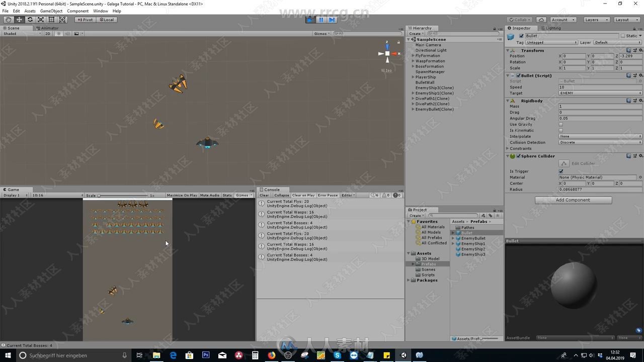The width and height of the screenshot is (644, 362).
Task: Open the Window menu
Action: [100, 11]
